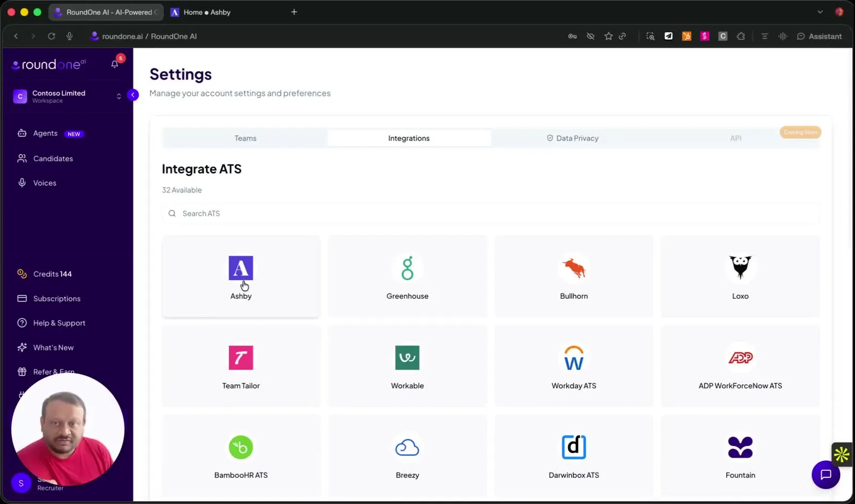Switch to the Integrations tab
855x504 pixels.
[x=409, y=138]
